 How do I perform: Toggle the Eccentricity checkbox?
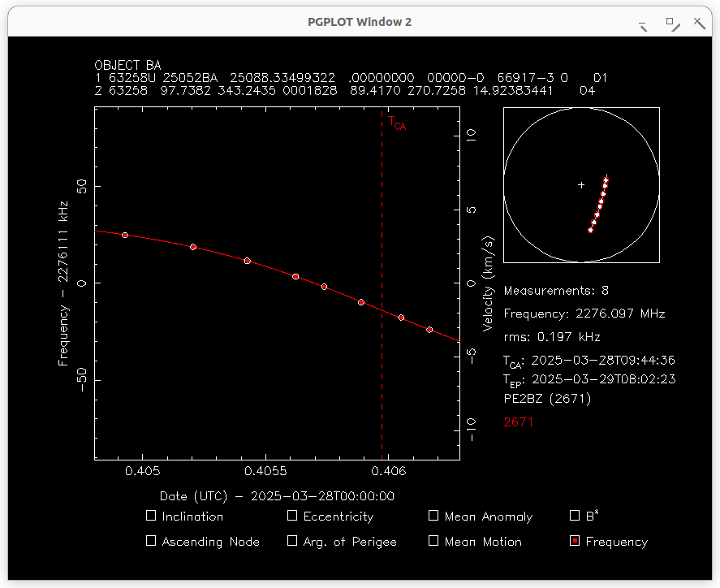(x=292, y=516)
